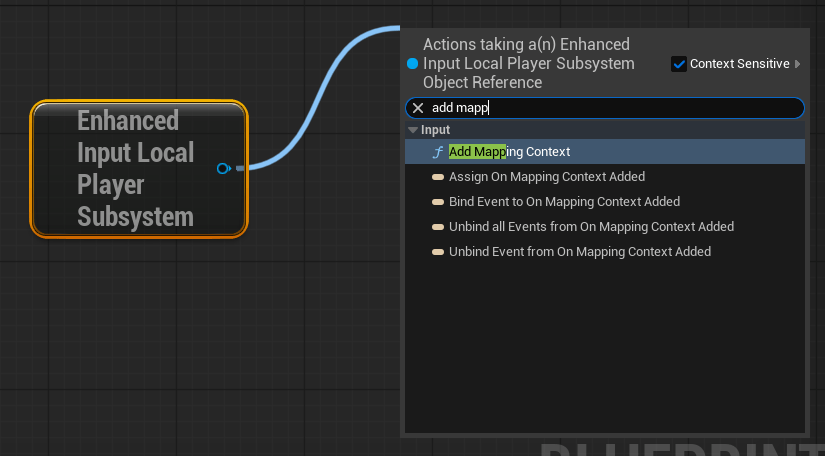Select Unbind all Events from On Mapping Context Added

(591, 227)
